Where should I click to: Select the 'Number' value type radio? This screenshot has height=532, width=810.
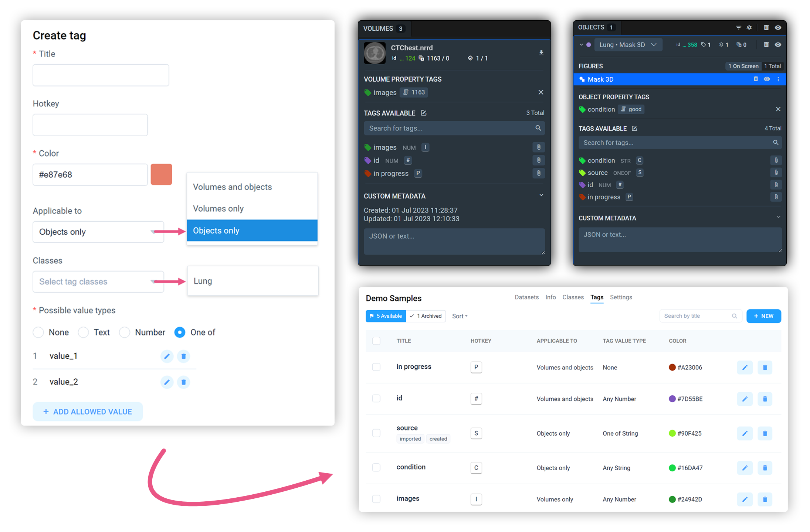125,332
